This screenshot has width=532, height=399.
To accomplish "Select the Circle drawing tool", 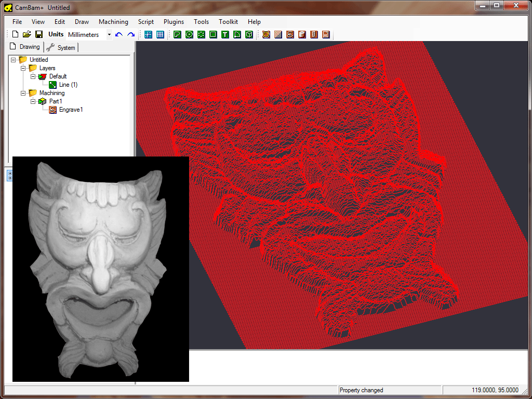I will click(189, 34).
